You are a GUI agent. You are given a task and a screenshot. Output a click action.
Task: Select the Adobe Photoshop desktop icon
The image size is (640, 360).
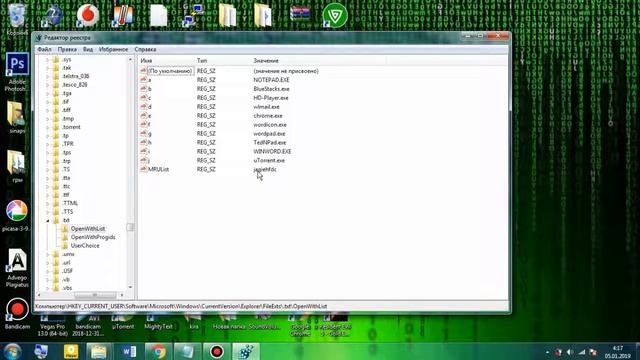[17, 72]
